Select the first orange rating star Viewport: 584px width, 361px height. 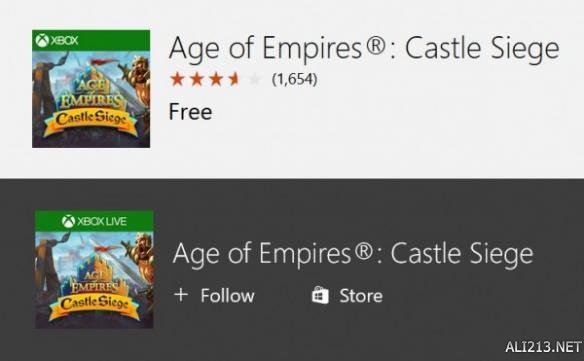177,79
